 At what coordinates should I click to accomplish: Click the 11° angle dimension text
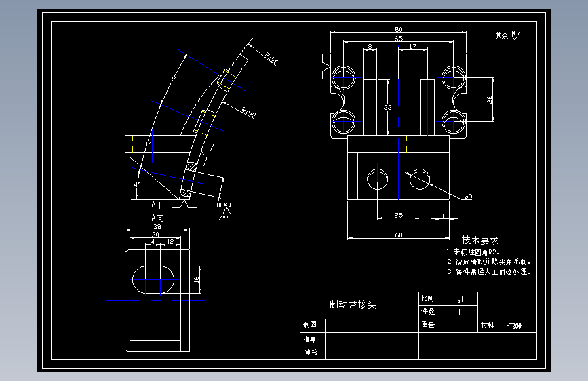[x=146, y=144]
